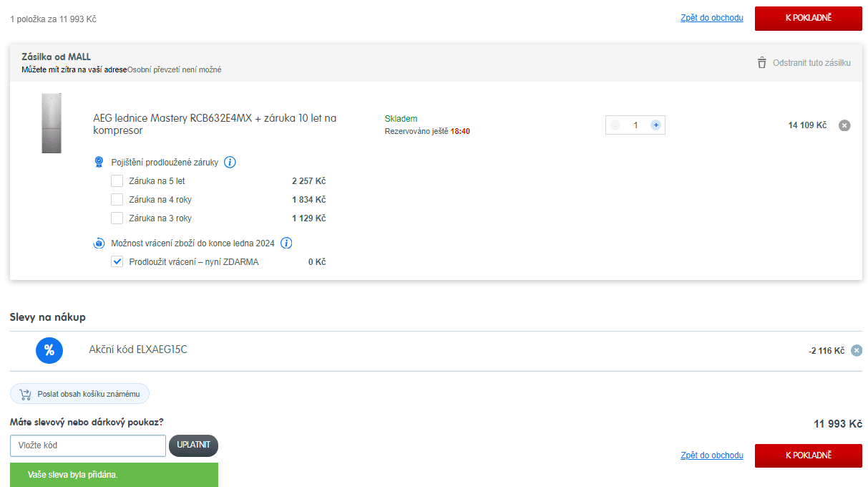Remove the AEG fridge with the X icon
The width and height of the screenshot is (868, 487).
point(844,125)
